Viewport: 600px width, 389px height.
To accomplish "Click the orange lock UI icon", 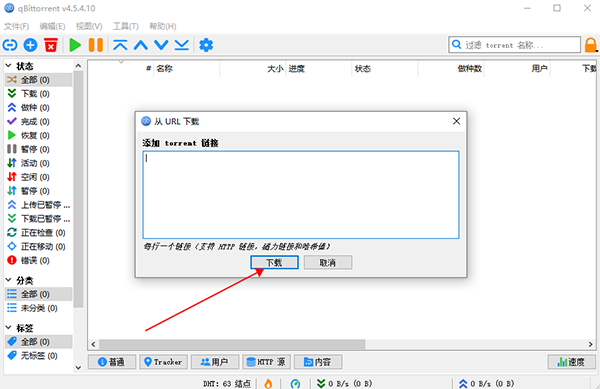I will [591, 45].
